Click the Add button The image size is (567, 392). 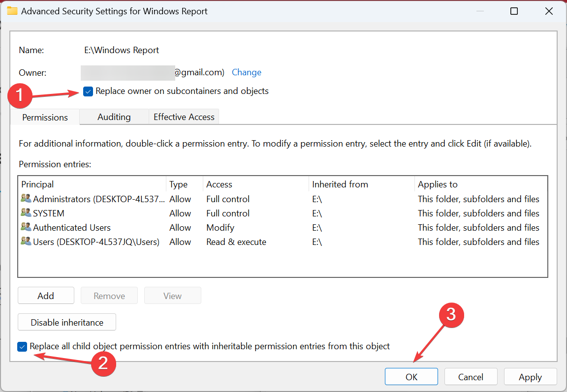click(46, 296)
